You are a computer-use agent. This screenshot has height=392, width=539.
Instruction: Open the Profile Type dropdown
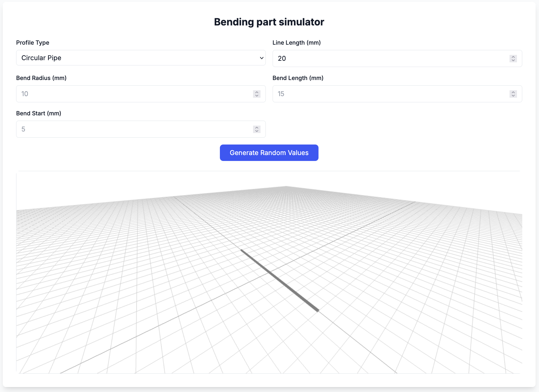pos(141,58)
